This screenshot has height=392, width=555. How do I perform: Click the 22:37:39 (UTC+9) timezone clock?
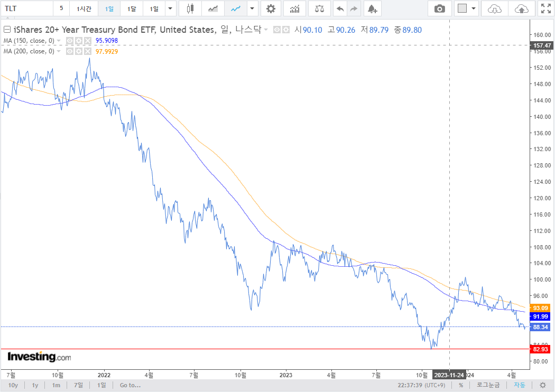421,385
